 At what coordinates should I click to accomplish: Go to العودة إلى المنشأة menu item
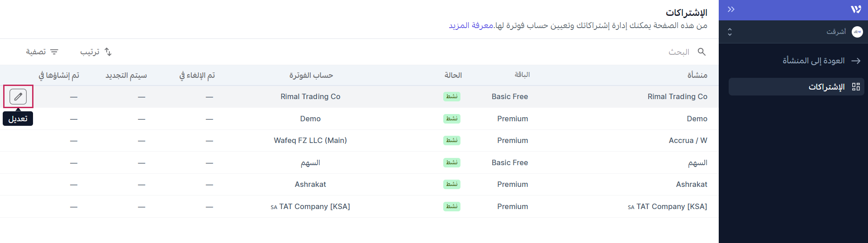[x=814, y=61]
